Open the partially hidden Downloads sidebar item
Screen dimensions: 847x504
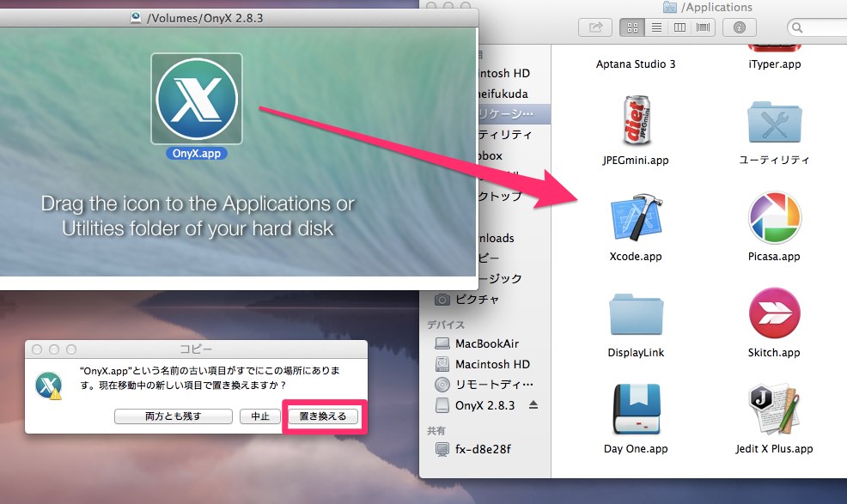[x=497, y=238]
